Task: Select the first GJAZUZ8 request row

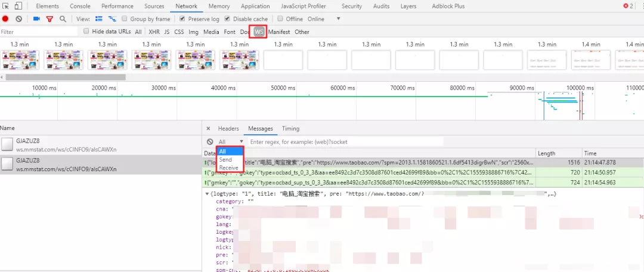Action: [x=101, y=144]
